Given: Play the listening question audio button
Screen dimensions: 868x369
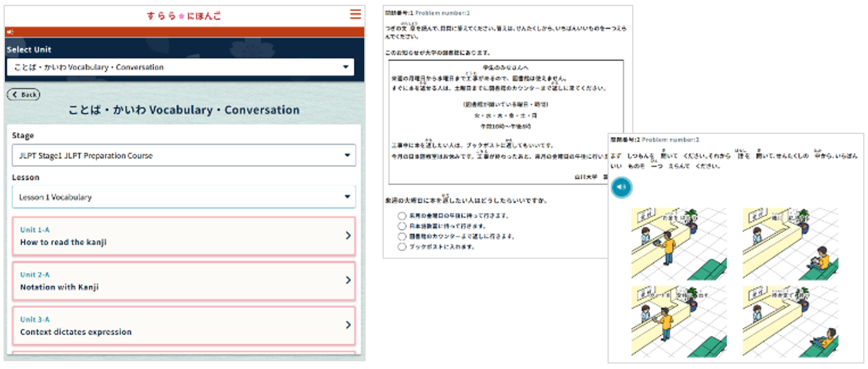Looking at the screenshot, I should click(x=622, y=187).
